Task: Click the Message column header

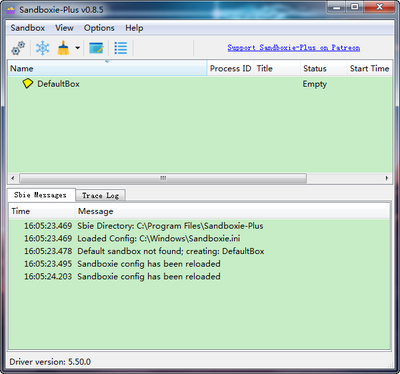Action: [233, 211]
